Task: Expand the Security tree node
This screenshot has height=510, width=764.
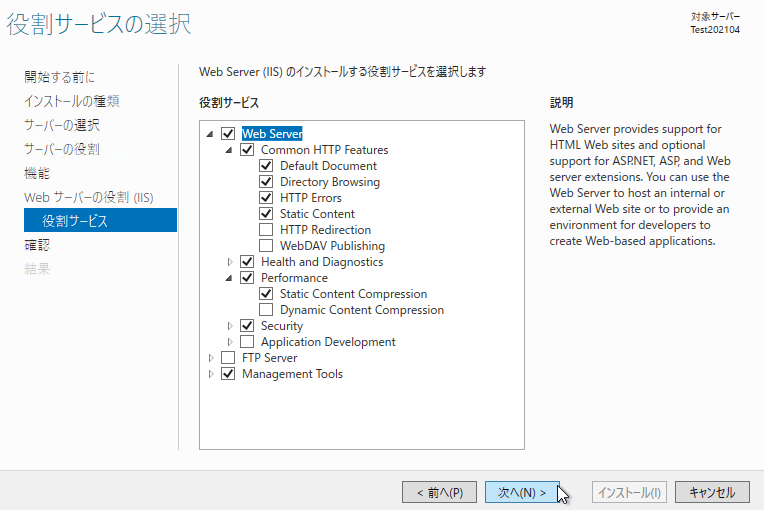Action: pyautogui.click(x=230, y=326)
